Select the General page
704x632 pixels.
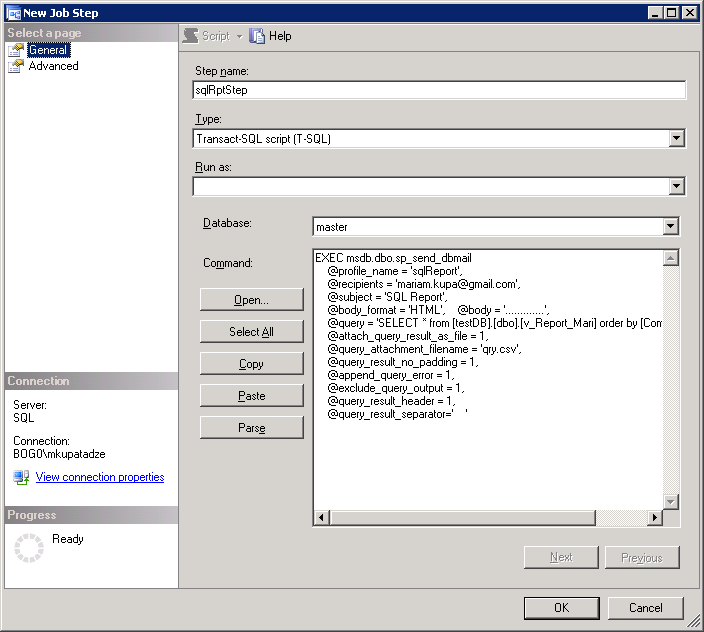click(x=47, y=50)
